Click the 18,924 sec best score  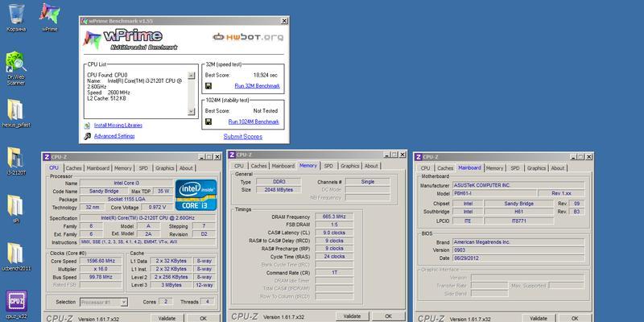point(266,75)
